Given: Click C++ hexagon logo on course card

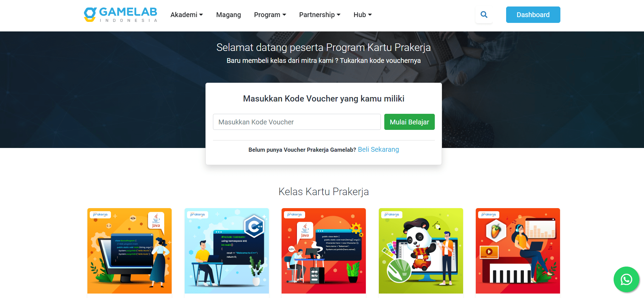Looking at the screenshot, I should pyautogui.click(x=254, y=226).
